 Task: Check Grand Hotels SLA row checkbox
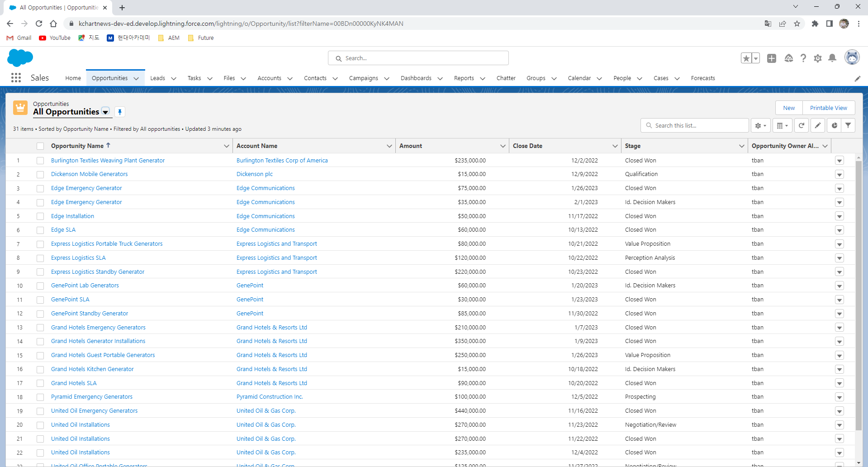click(x=40, y=383)
